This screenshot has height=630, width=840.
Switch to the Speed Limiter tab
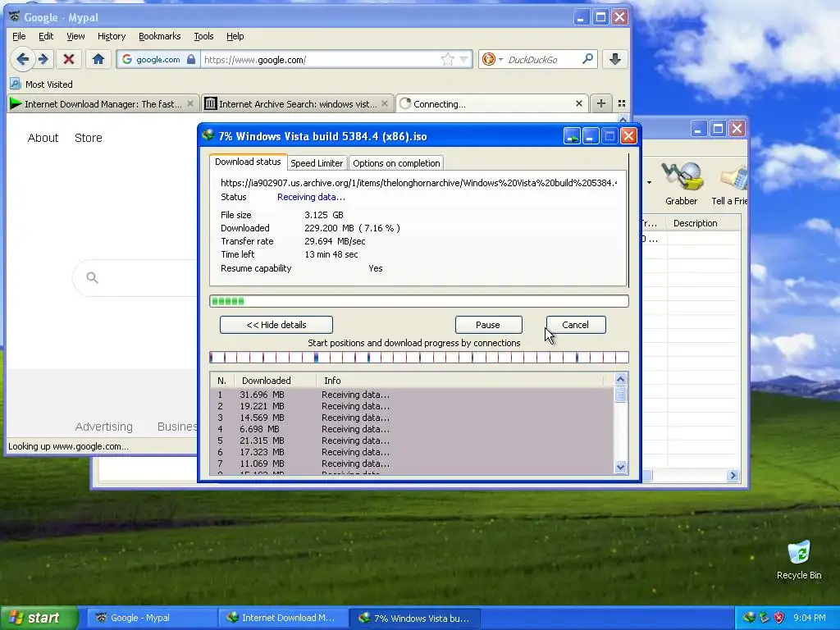(x=317, y=163)
